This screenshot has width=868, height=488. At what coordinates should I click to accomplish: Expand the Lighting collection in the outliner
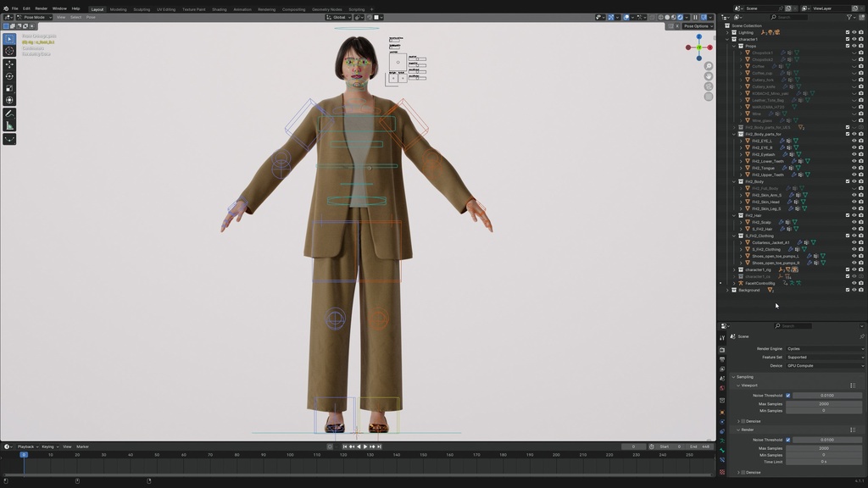(727, 31)
